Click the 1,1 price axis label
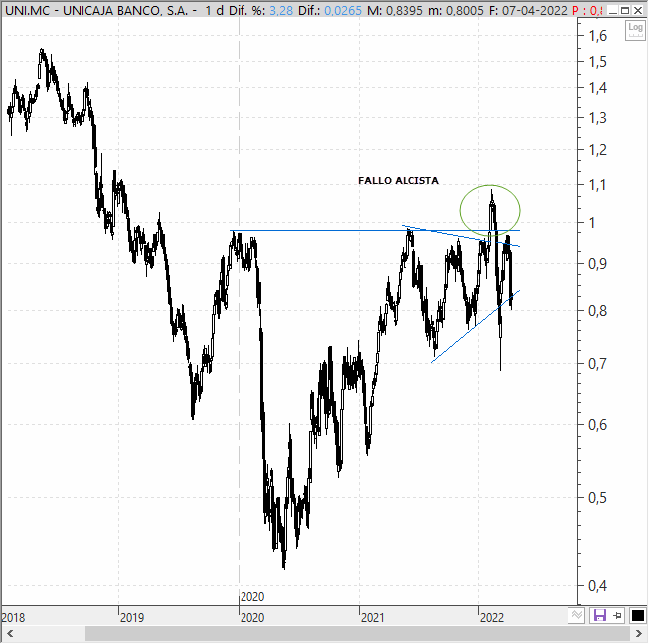 [597, 185]
